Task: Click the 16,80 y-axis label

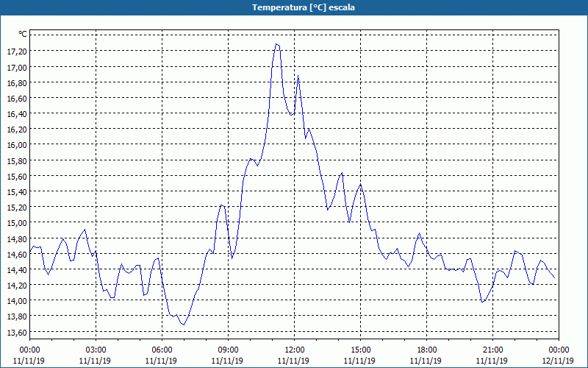Action: (x=17, y=83)
